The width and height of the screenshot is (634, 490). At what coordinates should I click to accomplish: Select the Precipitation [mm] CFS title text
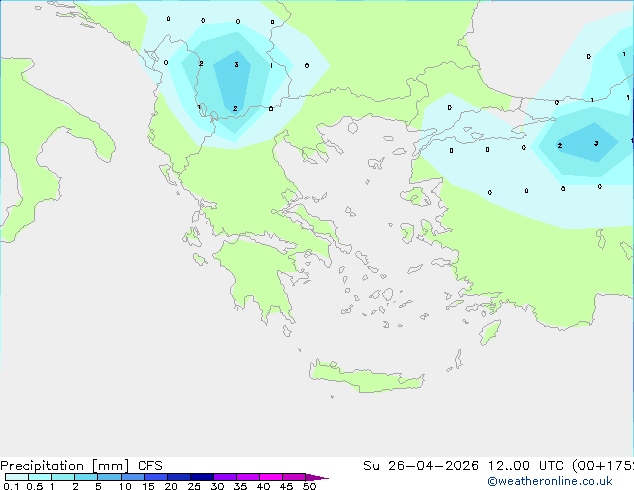[81, 466]
